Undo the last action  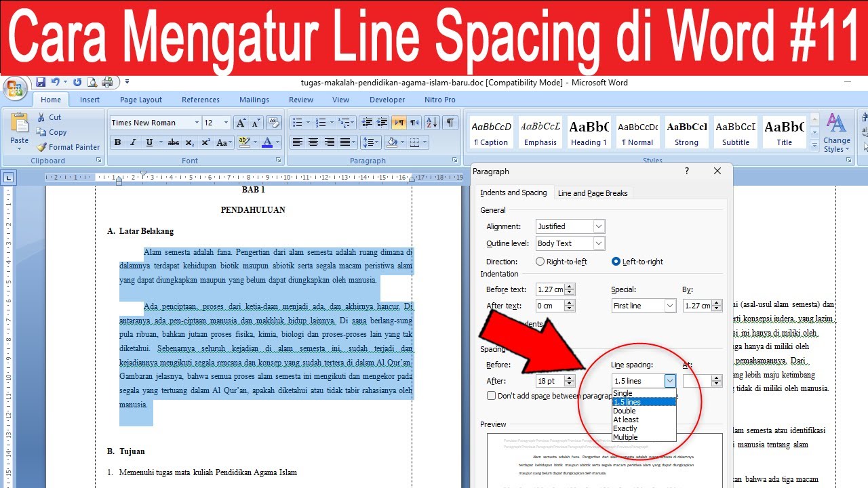[x=56, y=82]
